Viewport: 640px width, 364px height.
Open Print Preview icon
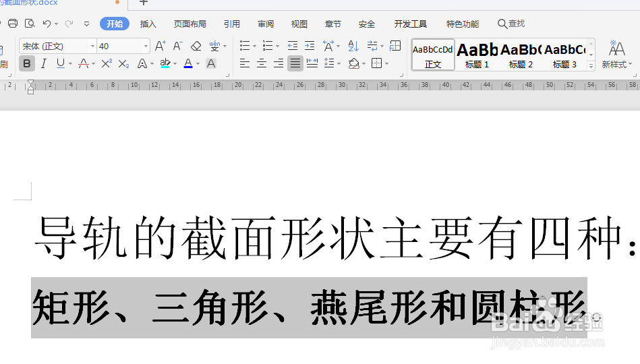point(30,24)
